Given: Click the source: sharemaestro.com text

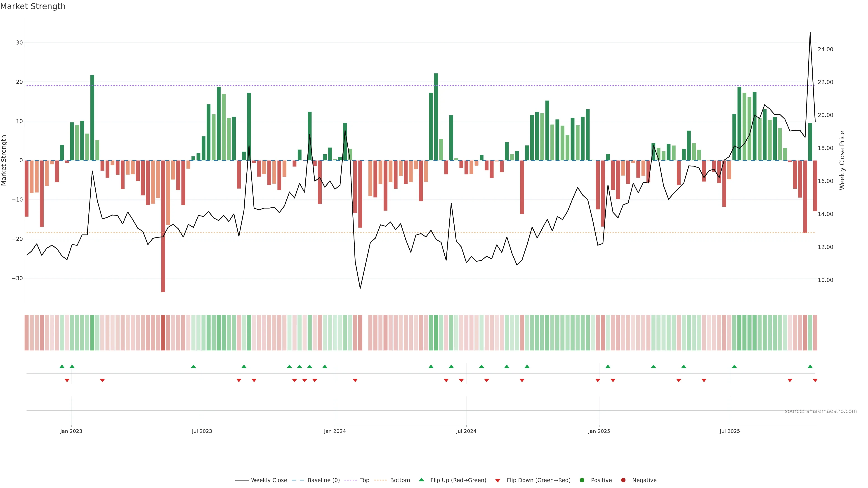Looking at the screenshot, I should 821,411.
